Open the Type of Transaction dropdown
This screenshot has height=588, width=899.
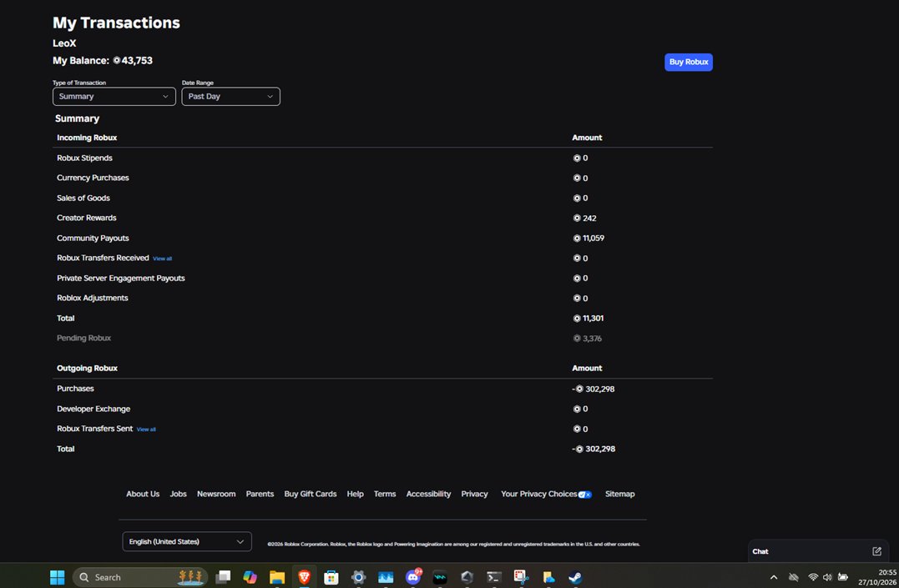[114, 96]
